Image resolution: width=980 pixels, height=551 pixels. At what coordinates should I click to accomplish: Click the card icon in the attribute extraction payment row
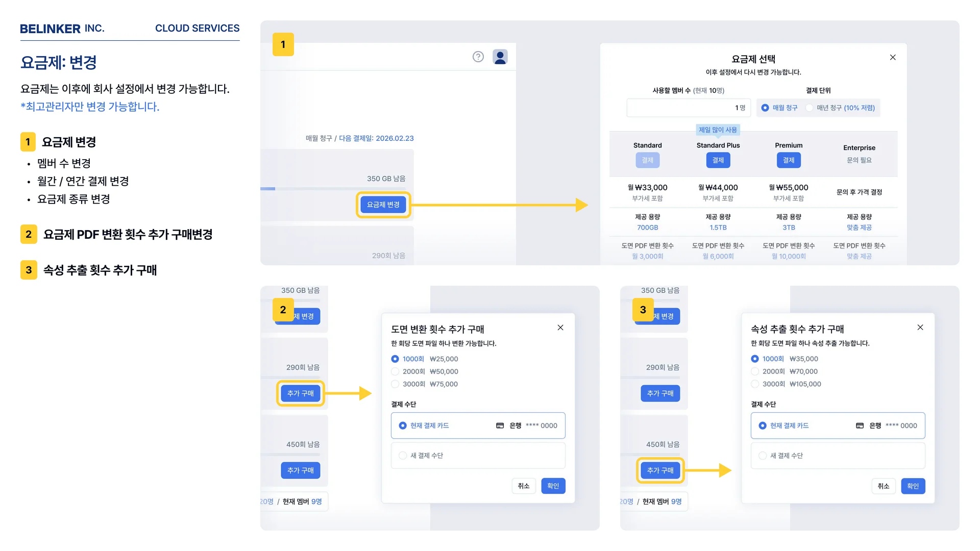pos(860,425)
